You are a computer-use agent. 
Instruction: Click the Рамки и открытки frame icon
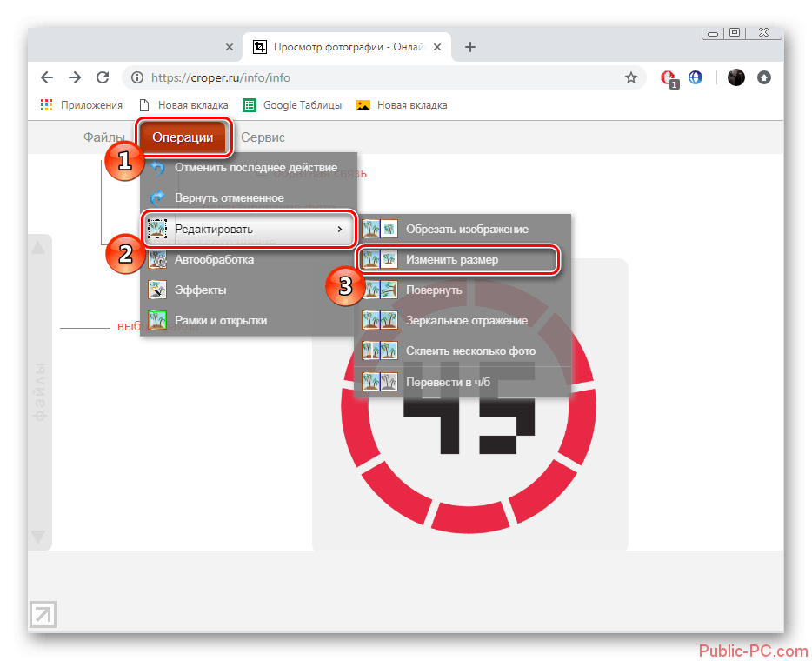click(157, 321)
